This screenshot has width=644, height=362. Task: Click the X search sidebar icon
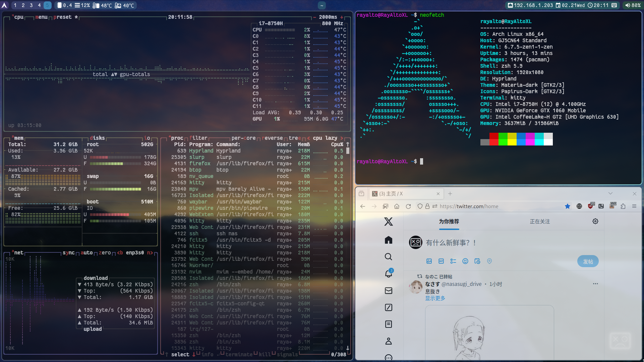388,257
